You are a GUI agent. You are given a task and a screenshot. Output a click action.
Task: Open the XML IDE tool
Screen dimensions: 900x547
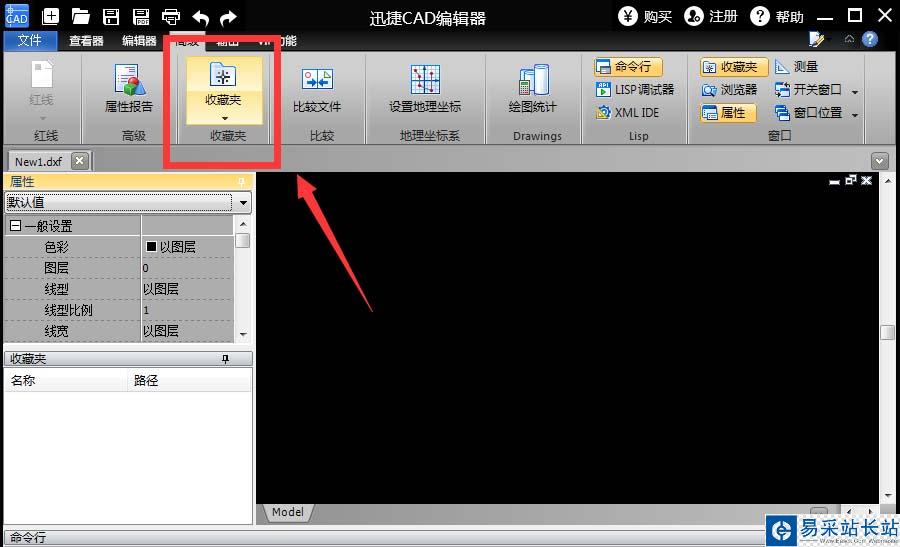[628, 112]
